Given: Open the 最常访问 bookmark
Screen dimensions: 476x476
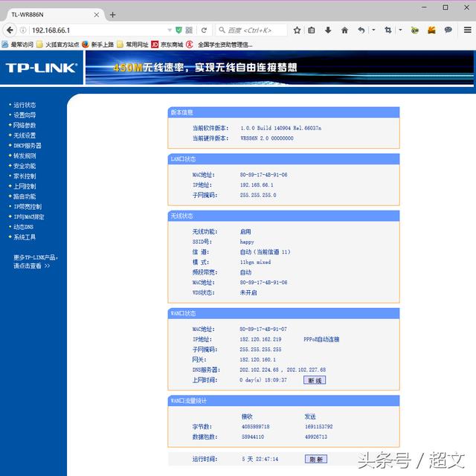Looking at the screenshot, I should pos(18,45).
